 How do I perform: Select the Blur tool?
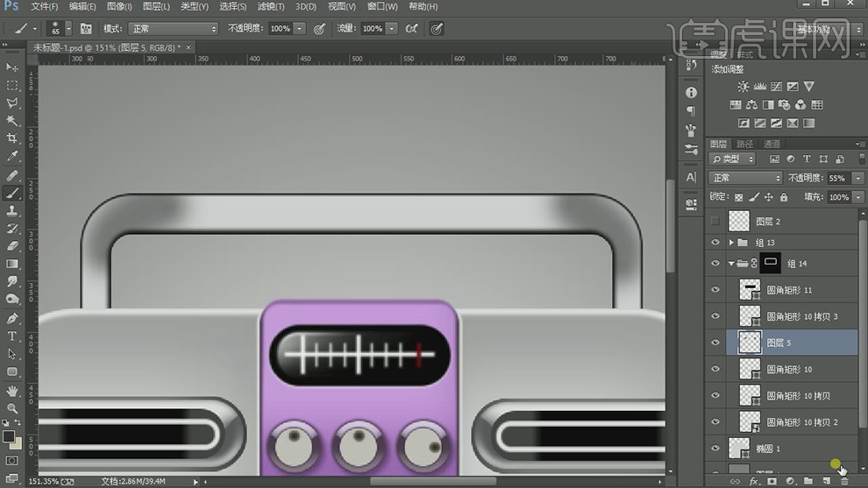point(11,281)
